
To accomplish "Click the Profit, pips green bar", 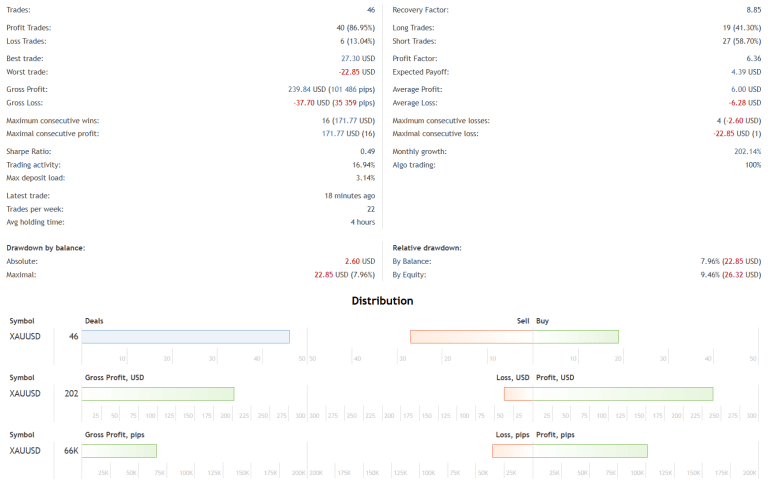I will pyautogui.click(x=590, y=451).
